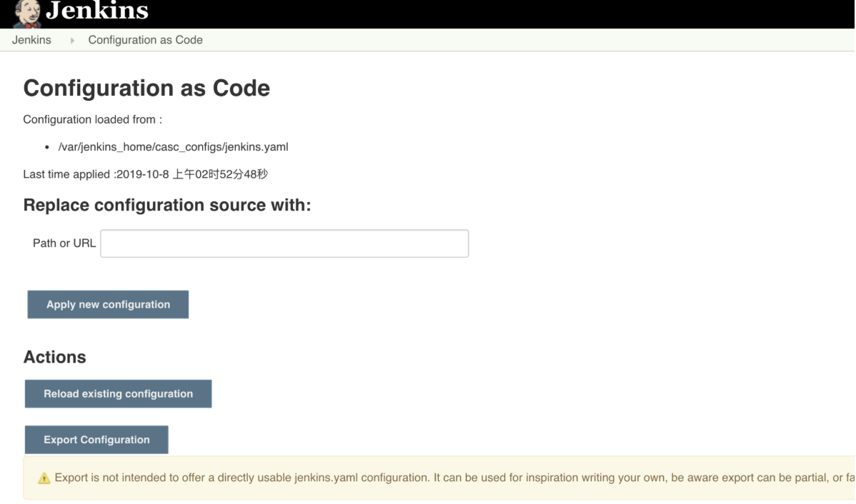Click the yellow warning triangle icon
The height and width of the screenshot is (504, 856).
(x=44, y=478)
